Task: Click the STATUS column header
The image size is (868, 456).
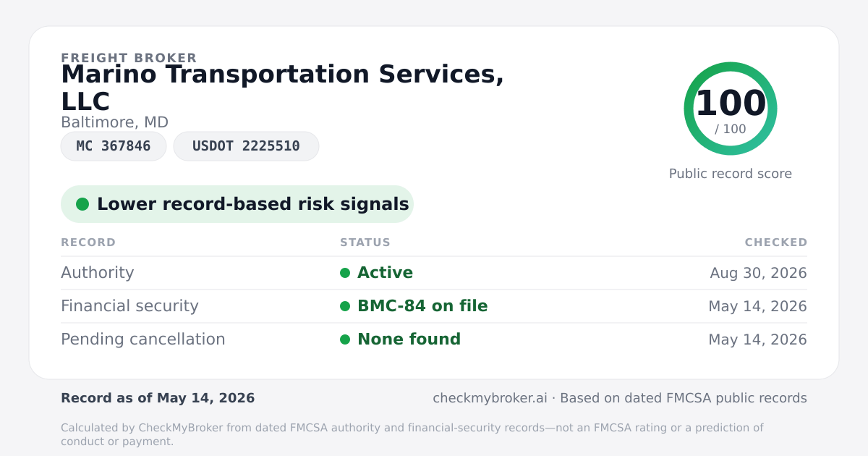Action: pos(365,242)
